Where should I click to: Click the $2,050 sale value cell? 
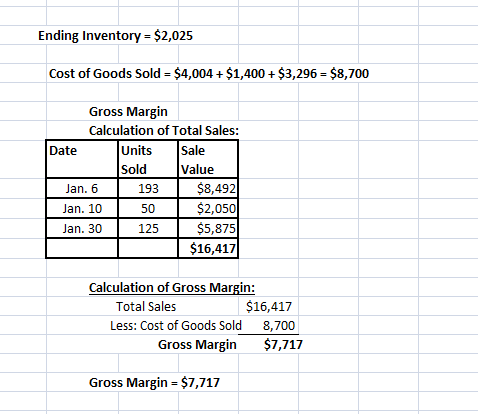click(x=208, y=208)
